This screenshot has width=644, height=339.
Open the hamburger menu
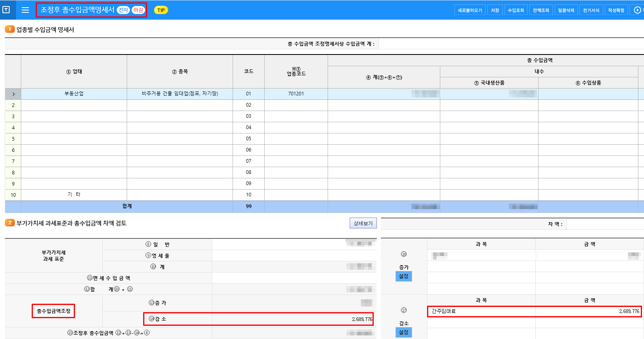click(x=25, y=10)
